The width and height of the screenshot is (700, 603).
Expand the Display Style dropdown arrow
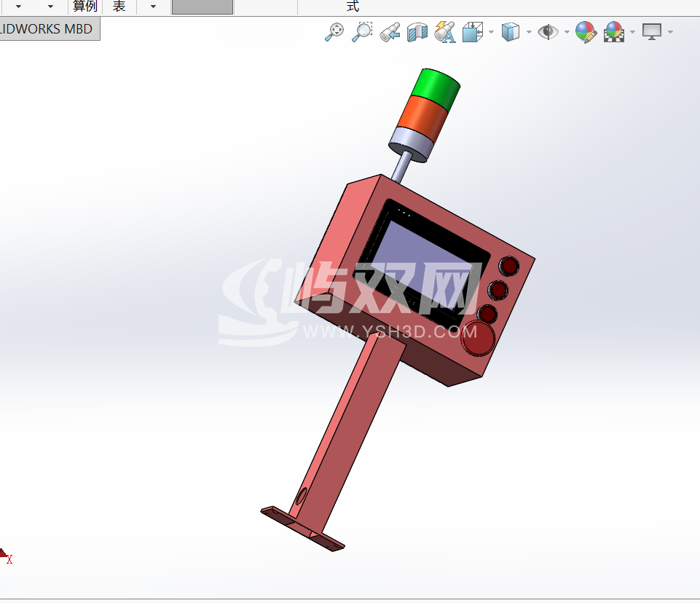pos(529,32)
